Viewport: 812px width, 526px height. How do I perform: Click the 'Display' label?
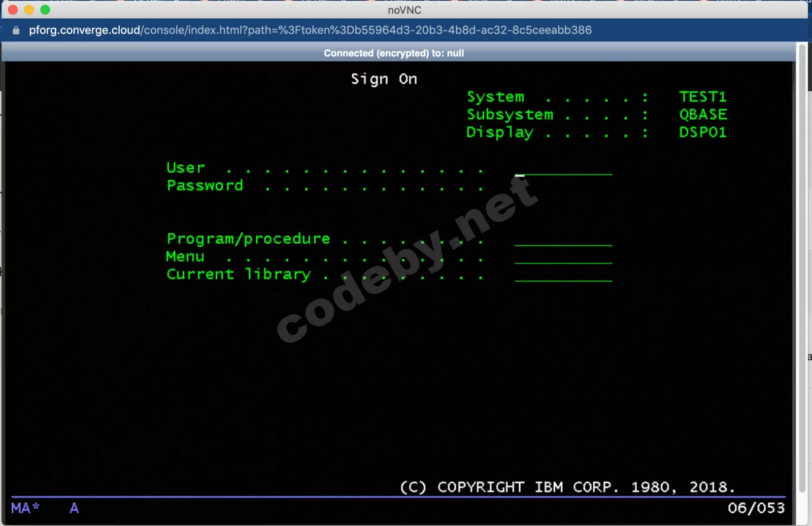pyautogui.click(x=500, y=133)
